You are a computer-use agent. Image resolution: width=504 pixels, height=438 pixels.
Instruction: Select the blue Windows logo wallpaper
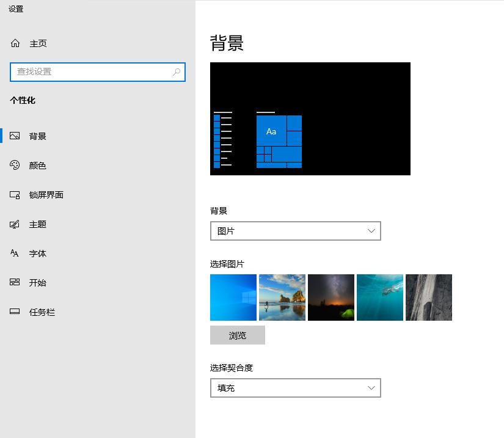pos(233,297)
